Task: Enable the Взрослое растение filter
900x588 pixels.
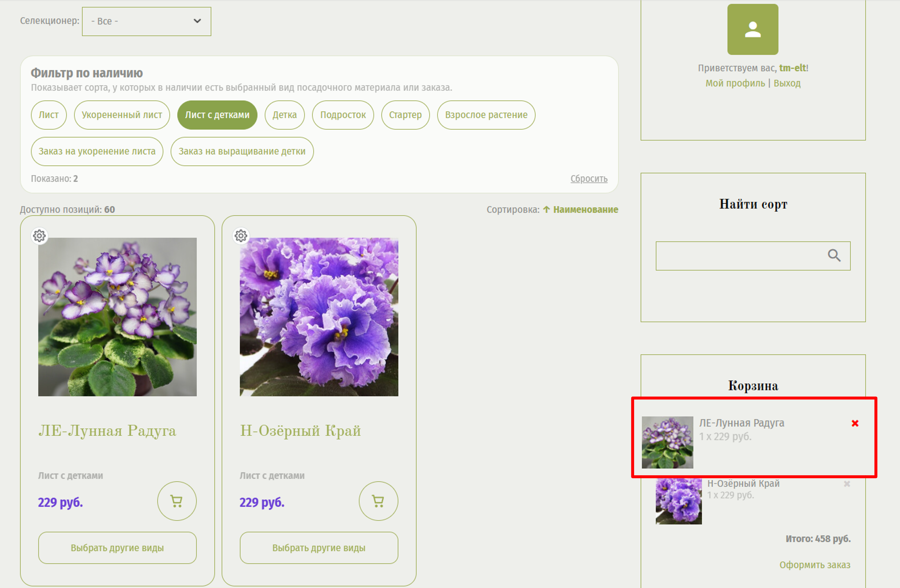Action: 486,115
